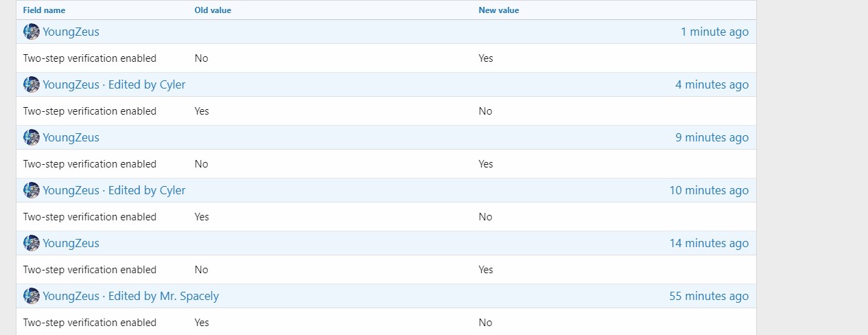This screenshot has height=335, width=868.
Task: Click YoungZeus avatar in 1 minute ago entry
Action: point(32,32)
